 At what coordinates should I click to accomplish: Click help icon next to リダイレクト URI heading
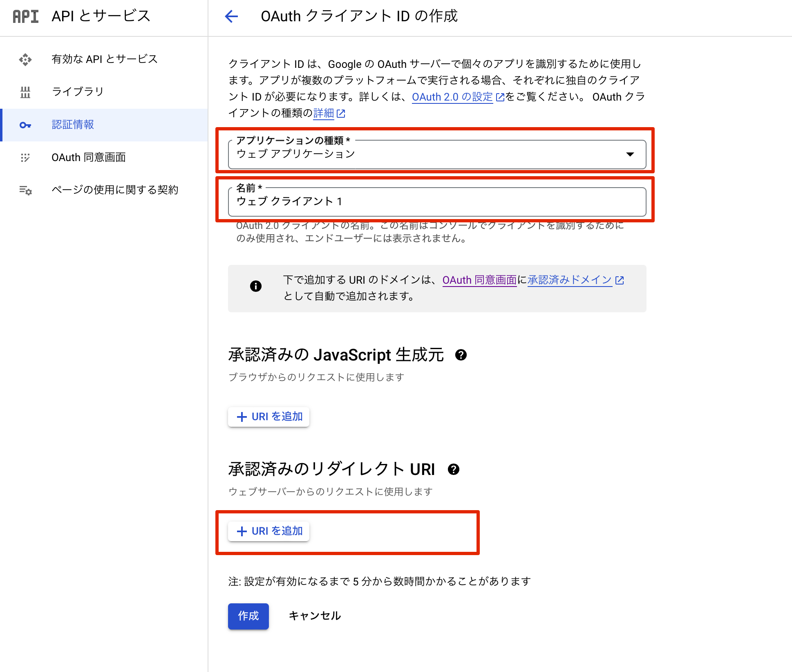454,469
